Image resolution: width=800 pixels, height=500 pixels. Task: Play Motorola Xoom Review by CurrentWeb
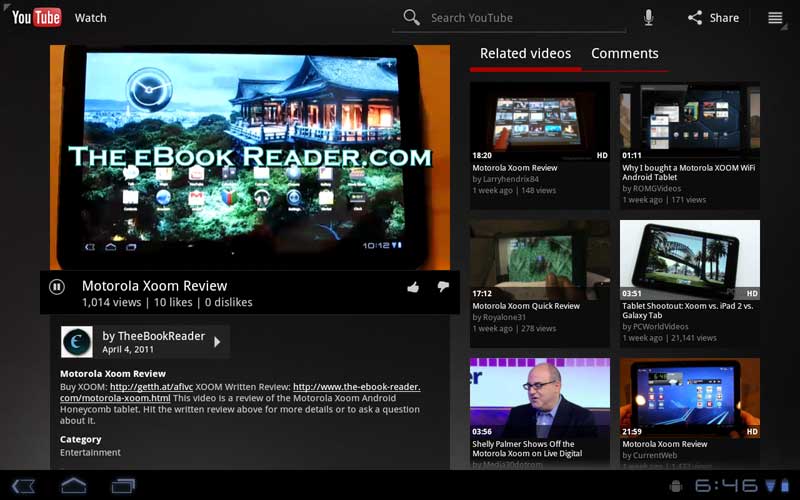690,397
